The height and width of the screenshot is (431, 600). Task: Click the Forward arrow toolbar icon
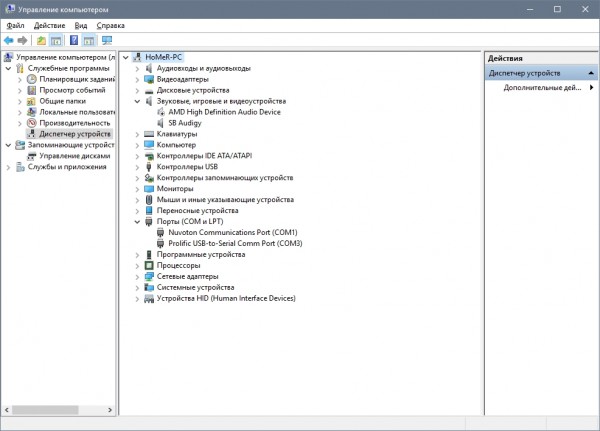coord(22,40)
